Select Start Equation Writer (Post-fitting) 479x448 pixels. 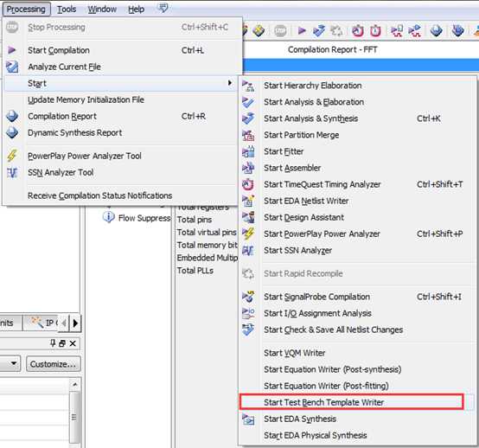click(357, 386)
